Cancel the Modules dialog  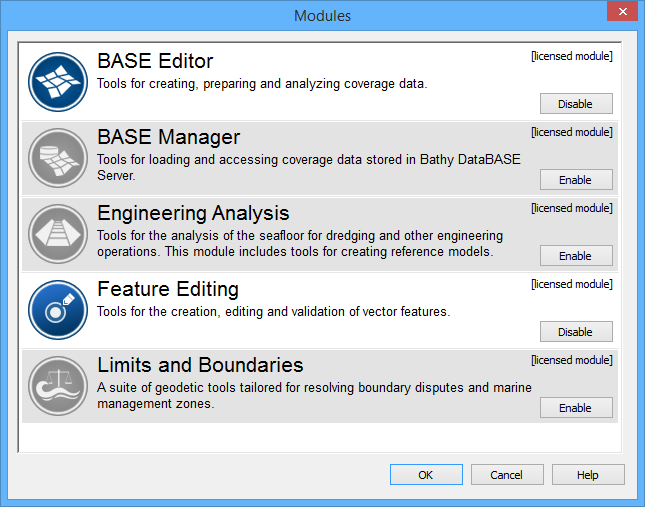[x=507, y=475]
